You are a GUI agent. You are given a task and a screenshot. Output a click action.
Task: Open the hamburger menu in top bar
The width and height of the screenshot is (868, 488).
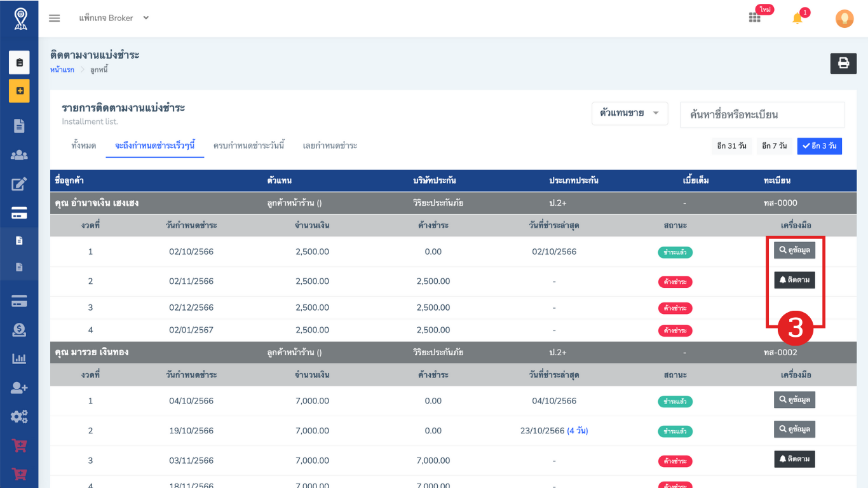[55, 18]
